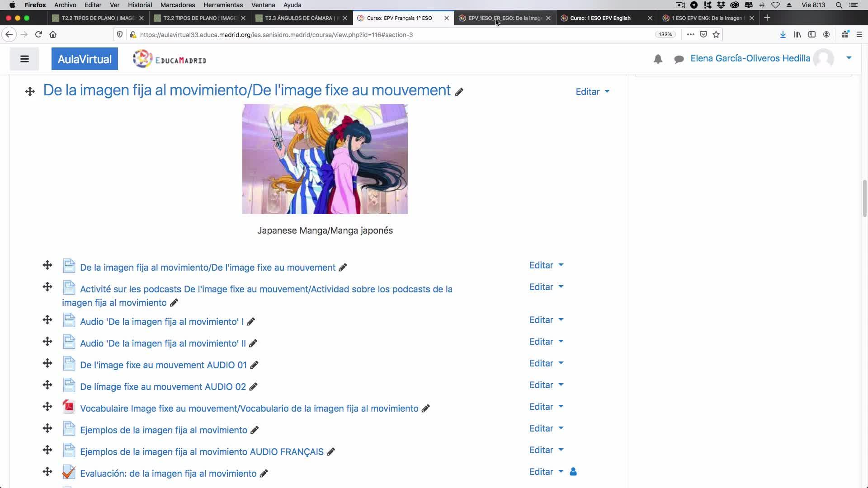Image resolution: width=868 pixels, height=488 pixels.
Task: Click the Japanese Manga image thumbnail
Action: [x=325, y=159]
